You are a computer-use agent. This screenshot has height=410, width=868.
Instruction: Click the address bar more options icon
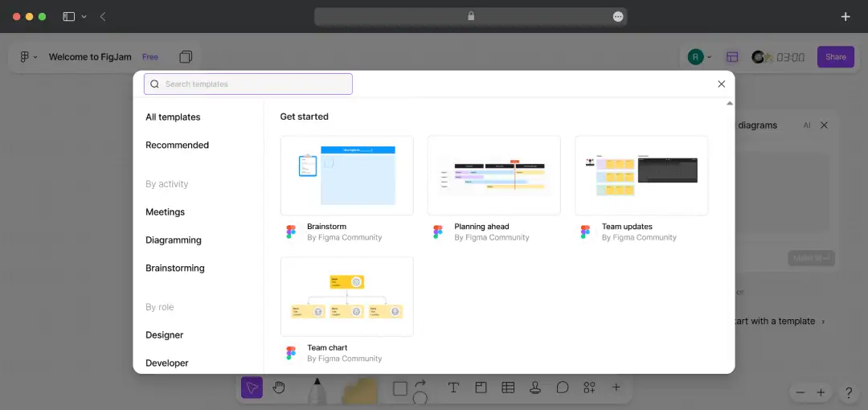tap(618, 17)
